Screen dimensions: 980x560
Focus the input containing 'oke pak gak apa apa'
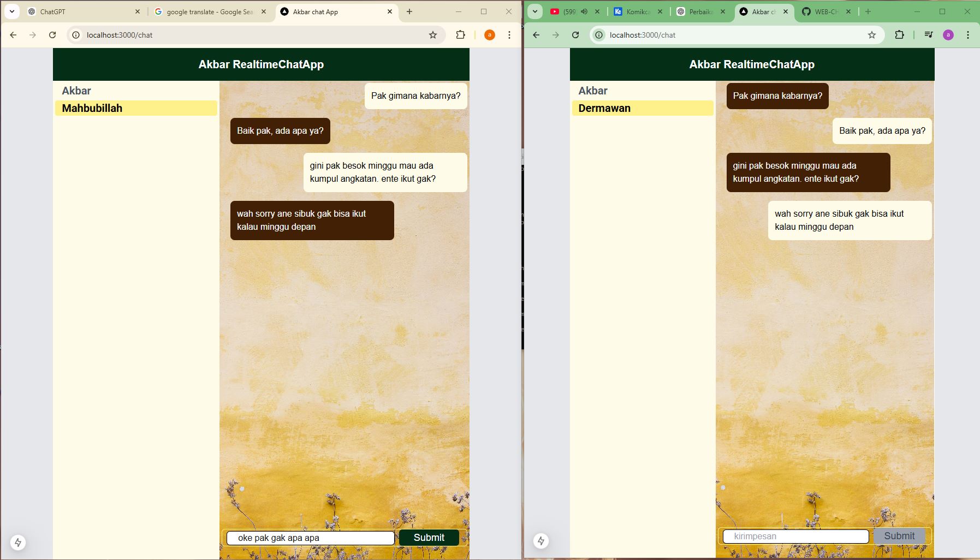(310, 538)
